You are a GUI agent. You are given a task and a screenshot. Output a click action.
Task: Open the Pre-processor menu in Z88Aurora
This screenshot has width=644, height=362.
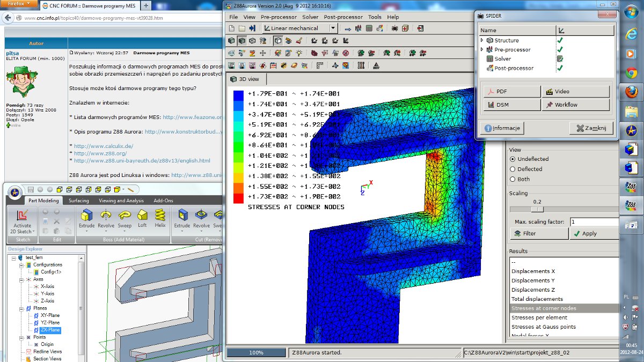pyautogui.click(x=279, y=17)
